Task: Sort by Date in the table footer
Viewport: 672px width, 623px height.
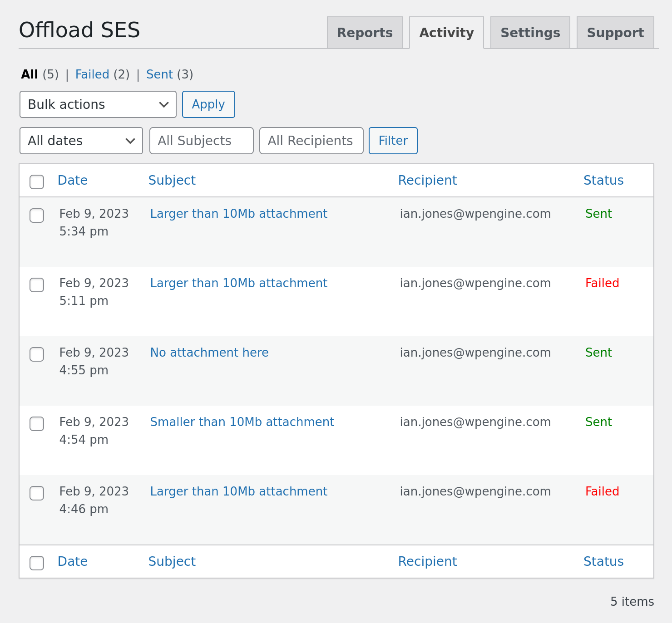Action: 73,561
